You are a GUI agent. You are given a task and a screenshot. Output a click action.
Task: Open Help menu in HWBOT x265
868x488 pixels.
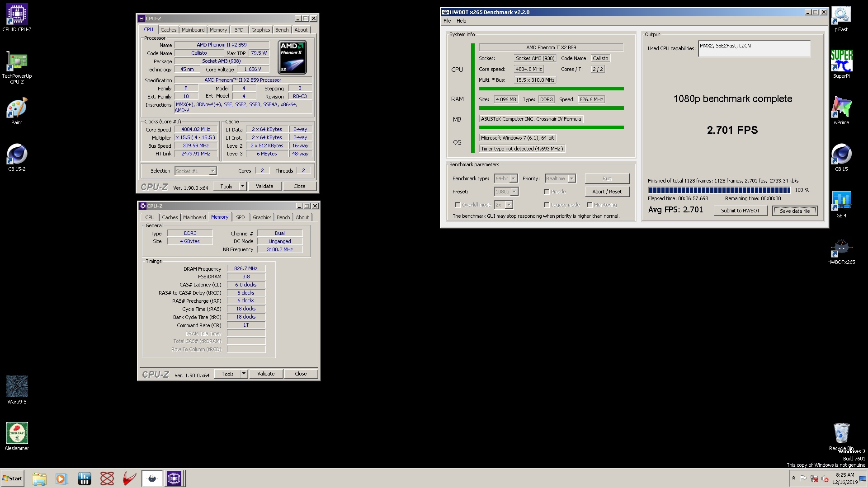(x=461, y=21)
